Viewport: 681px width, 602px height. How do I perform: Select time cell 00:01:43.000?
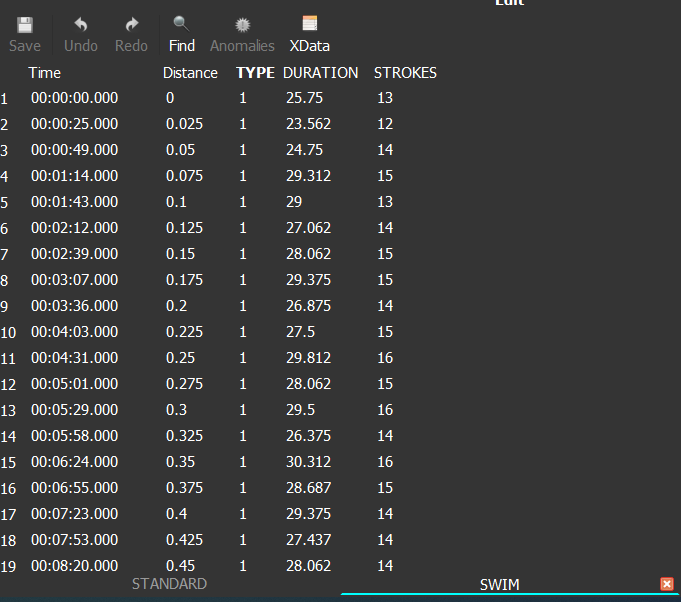pyautogui.click(x=75, y=202)
